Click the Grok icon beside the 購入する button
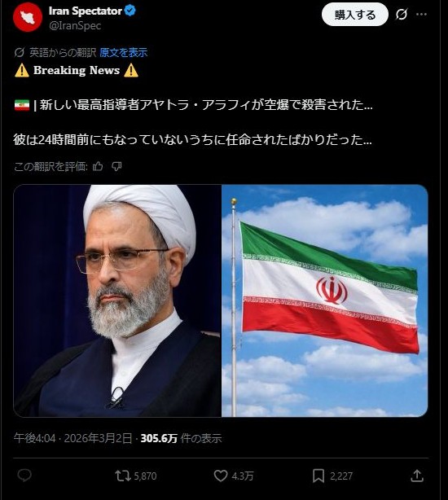Viewport: 448px width, 500px height. 402,15
